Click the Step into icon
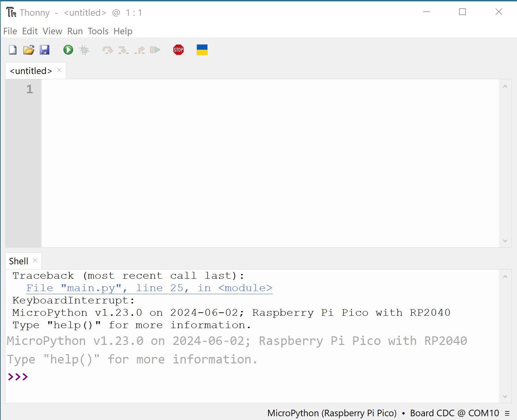The image size is (517, 420). (x=124, y=50)
